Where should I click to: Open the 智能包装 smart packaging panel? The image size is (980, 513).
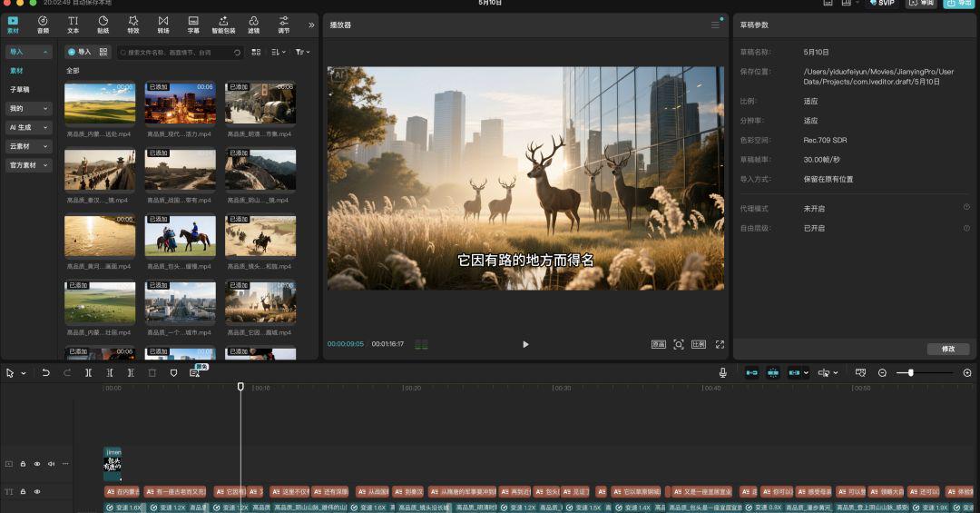[223, 25]
